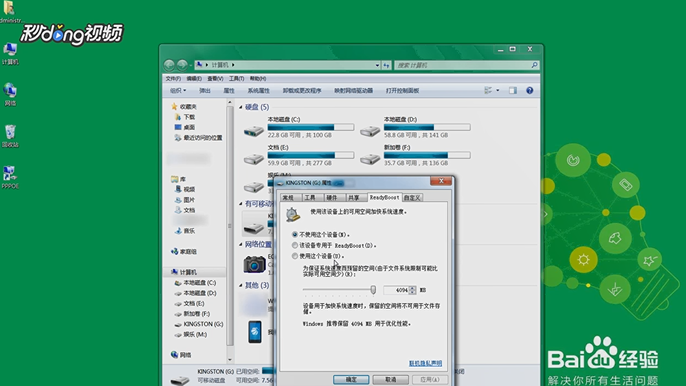Select the 新加卷 (F:) drive icon

click(x=370, y=158)
